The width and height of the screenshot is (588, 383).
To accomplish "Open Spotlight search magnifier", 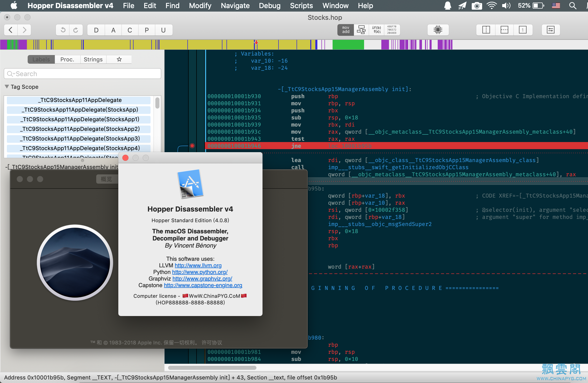I will pos(573,6).
